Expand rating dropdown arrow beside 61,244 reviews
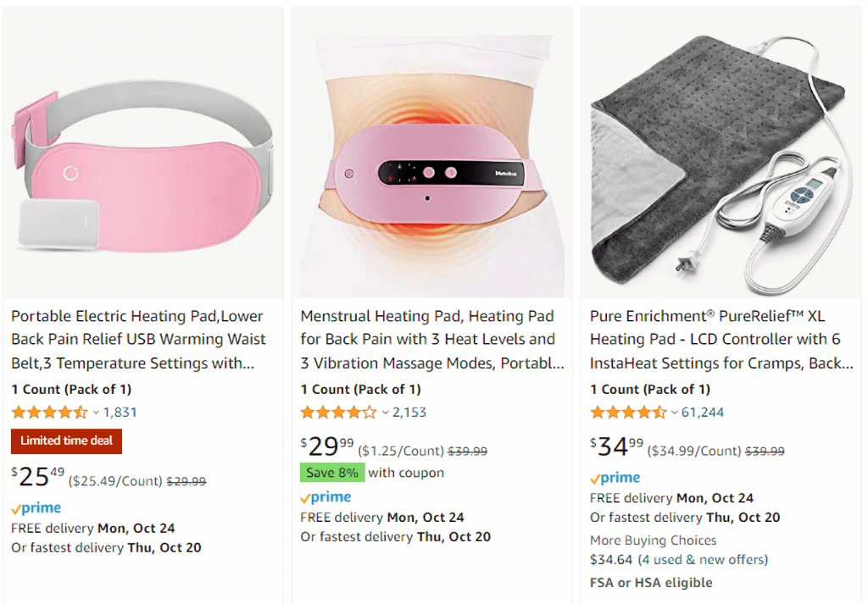Image resolution: width=868 pixels, height=604 pixels. [x=675, y=413]
